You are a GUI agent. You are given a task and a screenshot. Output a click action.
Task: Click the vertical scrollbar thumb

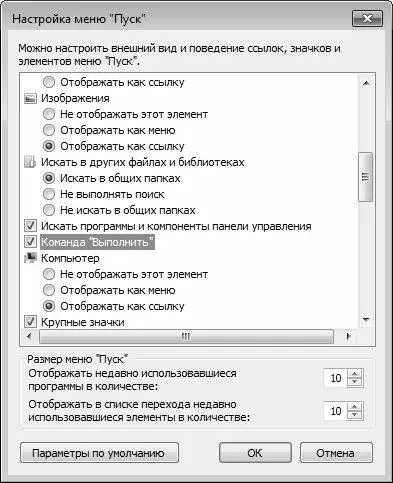pos(366,177)
